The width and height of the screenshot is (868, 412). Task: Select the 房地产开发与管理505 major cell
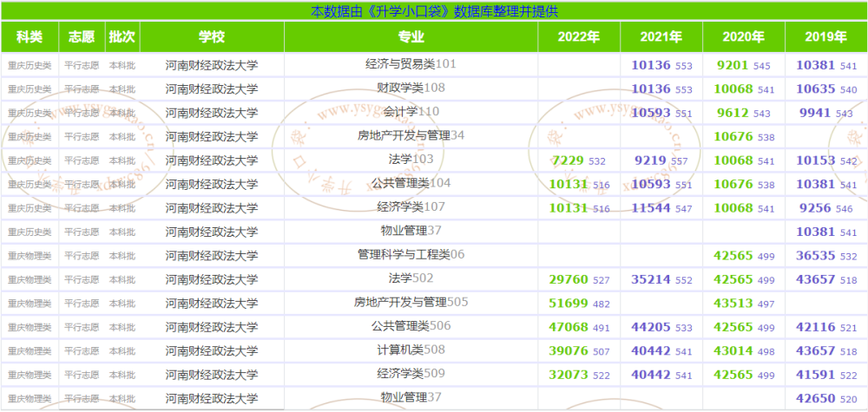[x=411, y=302]
